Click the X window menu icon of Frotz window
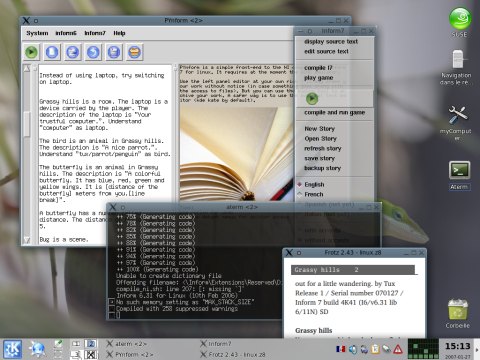This screenshot has width=480, height=360. pyautogui.click(x=289, y=253)
